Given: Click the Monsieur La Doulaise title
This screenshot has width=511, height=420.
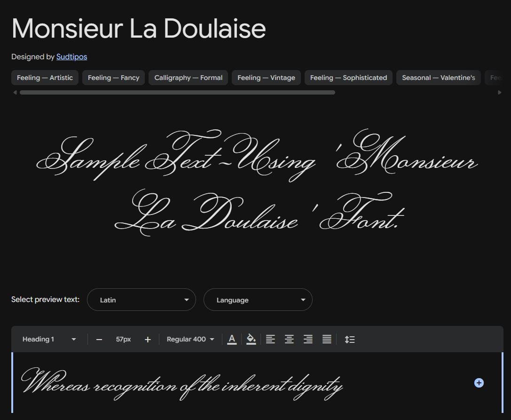Looking at the screenshot, I should (x=139, y=29).
